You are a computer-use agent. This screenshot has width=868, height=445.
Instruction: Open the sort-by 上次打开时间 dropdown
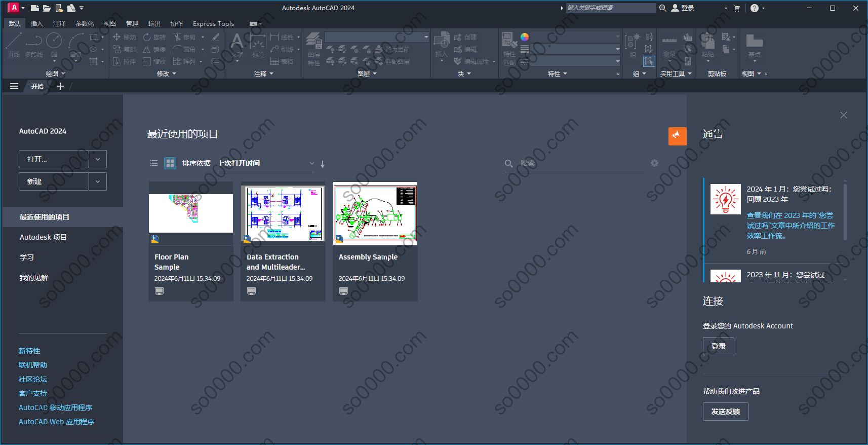(x=266, y=163)
